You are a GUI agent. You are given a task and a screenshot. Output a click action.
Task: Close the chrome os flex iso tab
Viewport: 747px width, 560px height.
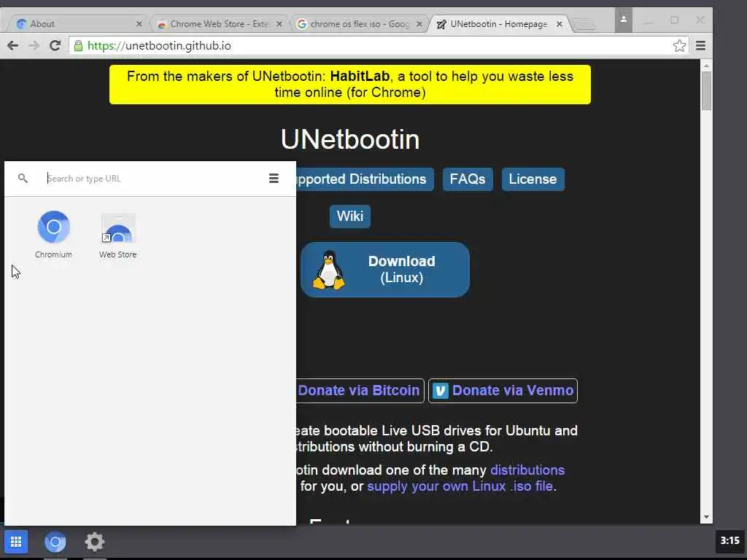(419, 24)
